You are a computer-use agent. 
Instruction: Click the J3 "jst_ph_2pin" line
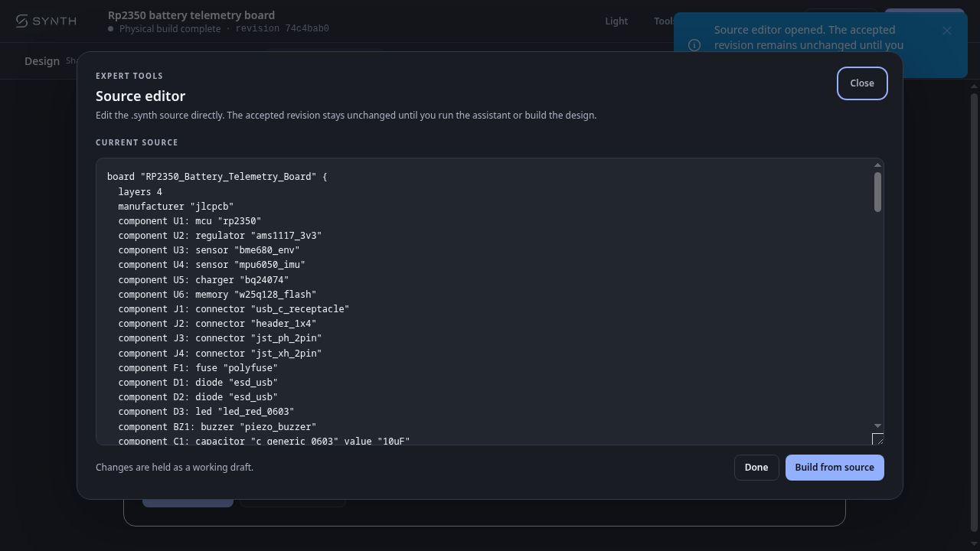220,338
